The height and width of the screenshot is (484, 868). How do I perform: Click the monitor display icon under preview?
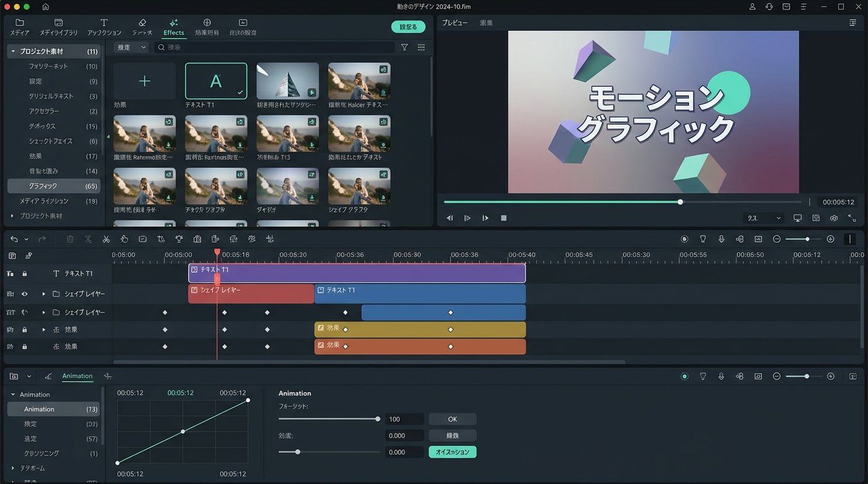click(x=797, y=218)
